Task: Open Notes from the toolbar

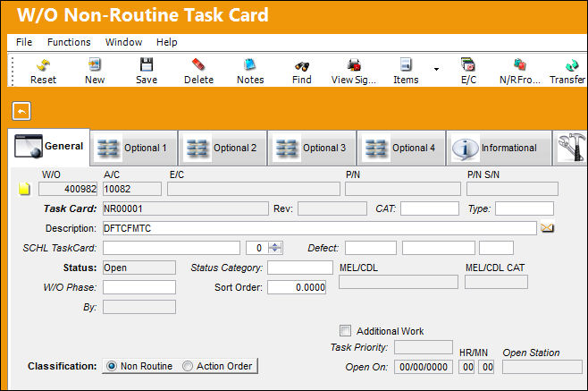Action: click(x=249, y=64)
